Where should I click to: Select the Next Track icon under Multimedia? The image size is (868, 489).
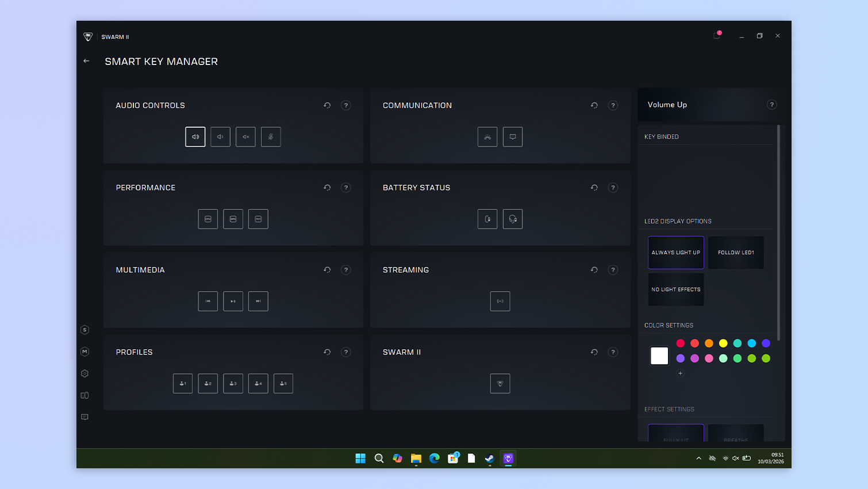(258, 301)
